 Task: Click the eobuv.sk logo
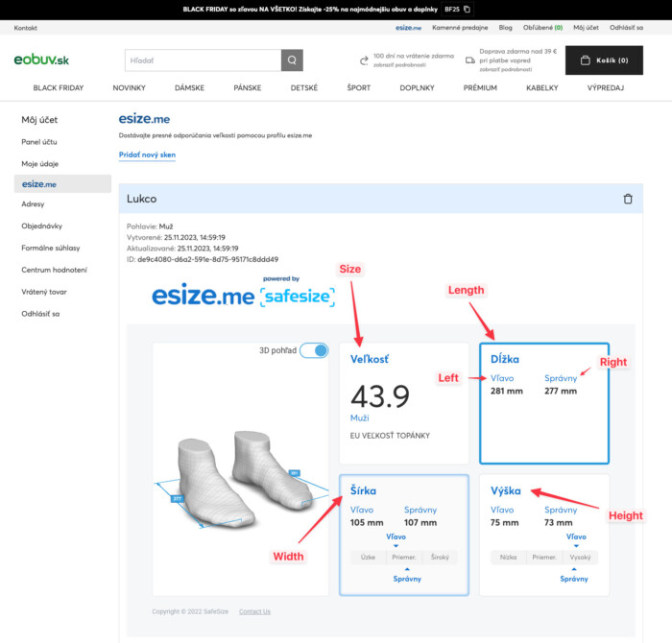pos(41,60)
